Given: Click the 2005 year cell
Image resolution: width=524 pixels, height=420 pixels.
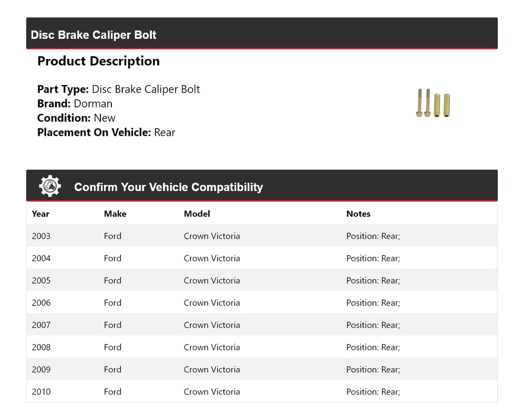Looking at the screenshot, I should (41, 281).
